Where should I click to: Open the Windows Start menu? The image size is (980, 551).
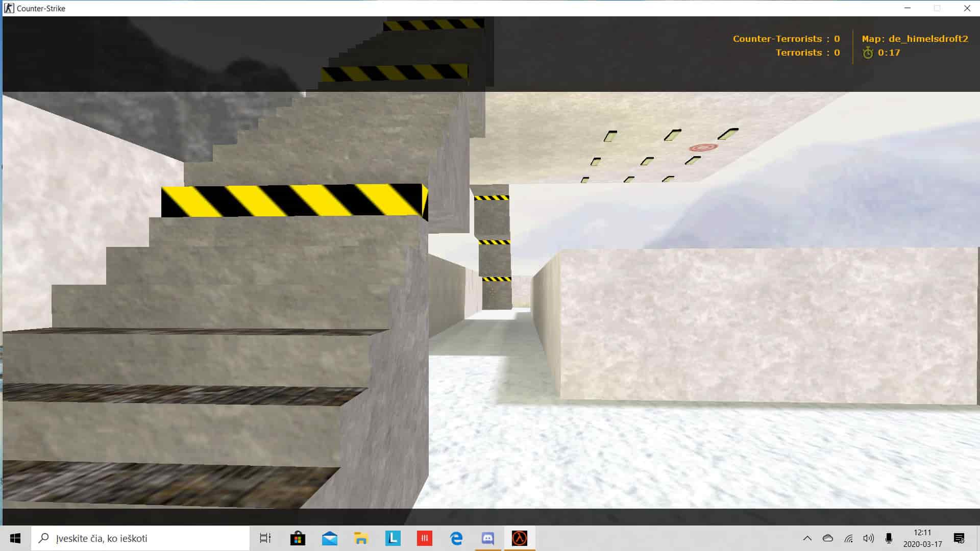pyautogui.click(x=15, y=538)
